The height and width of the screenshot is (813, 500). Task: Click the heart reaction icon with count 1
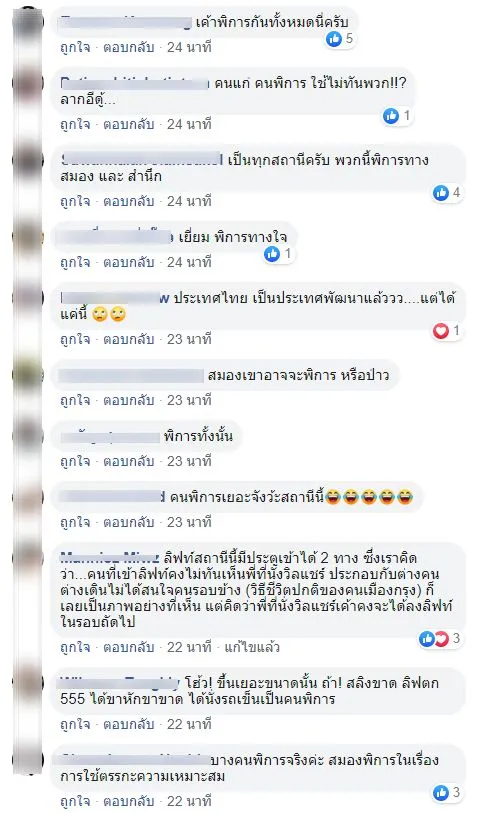pyautogui.click(x=441, y=330)
